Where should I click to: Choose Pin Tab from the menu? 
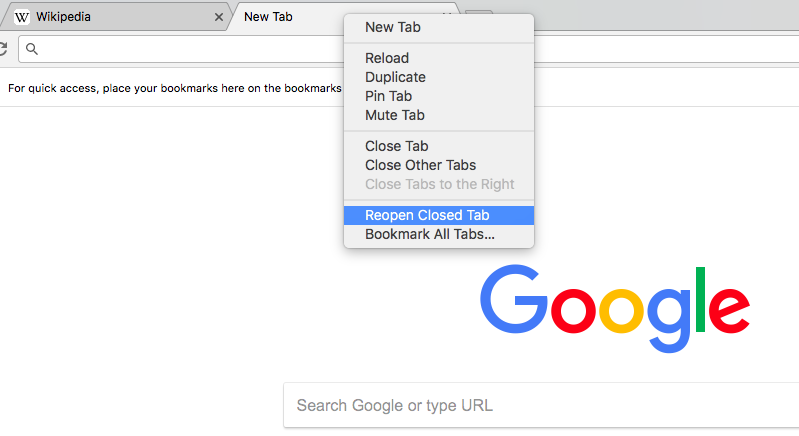(x=388, y=96)
